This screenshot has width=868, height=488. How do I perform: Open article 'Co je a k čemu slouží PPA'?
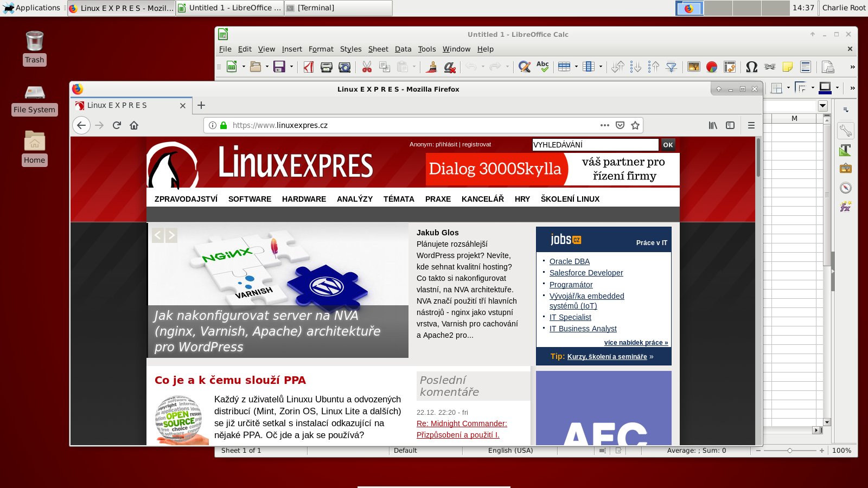[x=230, y=380]
